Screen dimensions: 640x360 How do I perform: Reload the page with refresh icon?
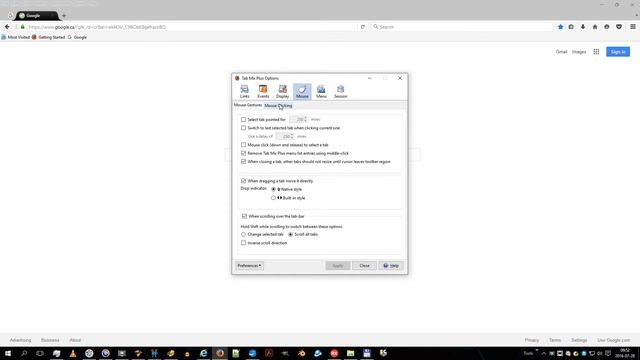click(362, 27)
